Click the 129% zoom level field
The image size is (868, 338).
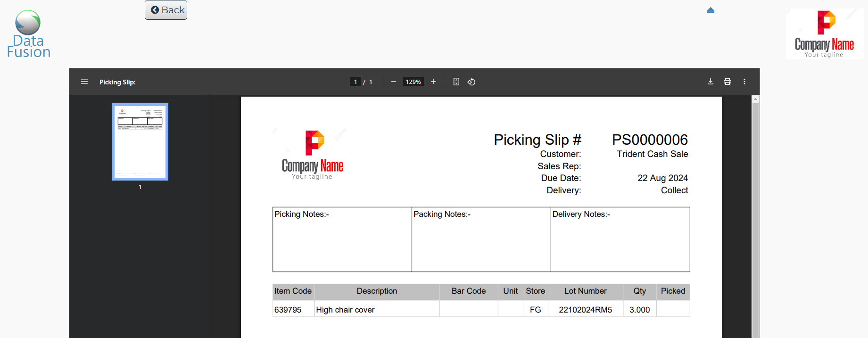click(x=413, y=82)
